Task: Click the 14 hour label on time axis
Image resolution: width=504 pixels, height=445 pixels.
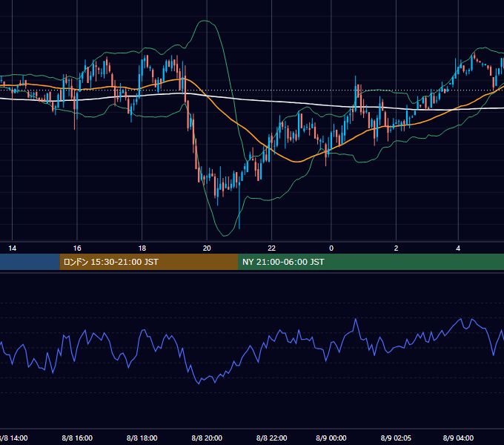Action: pos(12,248)
